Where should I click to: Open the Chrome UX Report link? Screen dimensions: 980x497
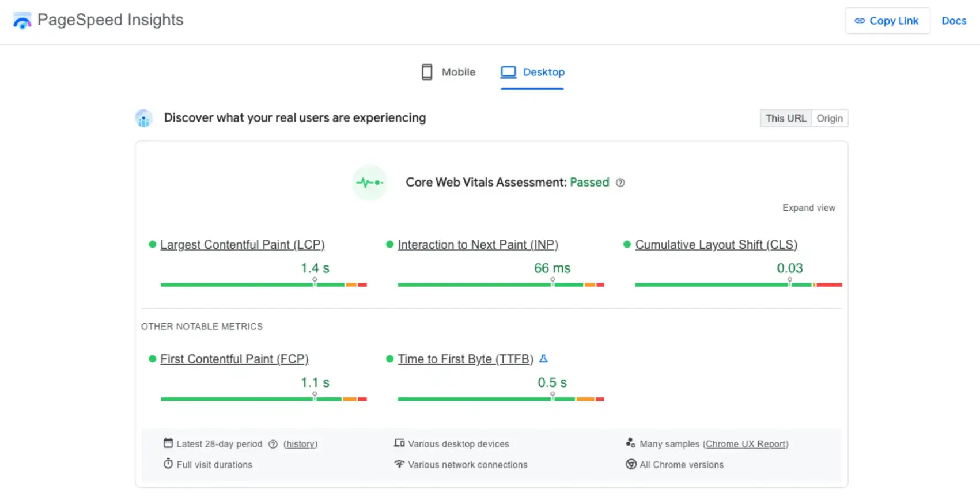[746, 444]
